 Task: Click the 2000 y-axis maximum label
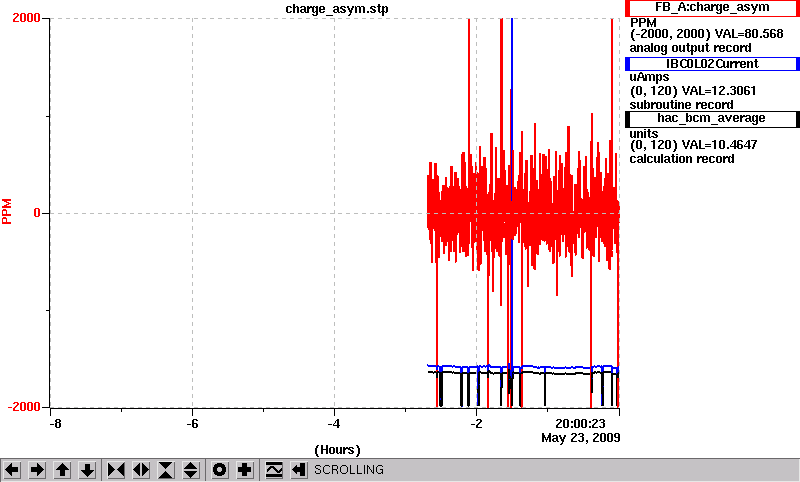click(x=27, y=17)
